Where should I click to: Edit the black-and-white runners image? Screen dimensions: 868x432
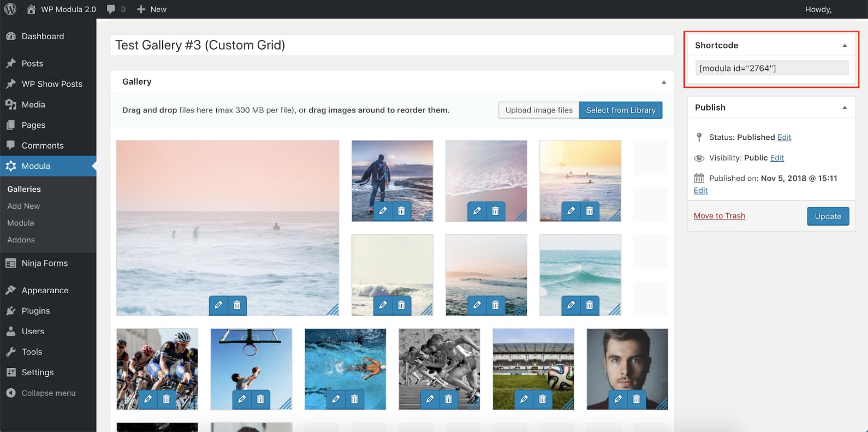pyautogui.click(x=430, y=399)
